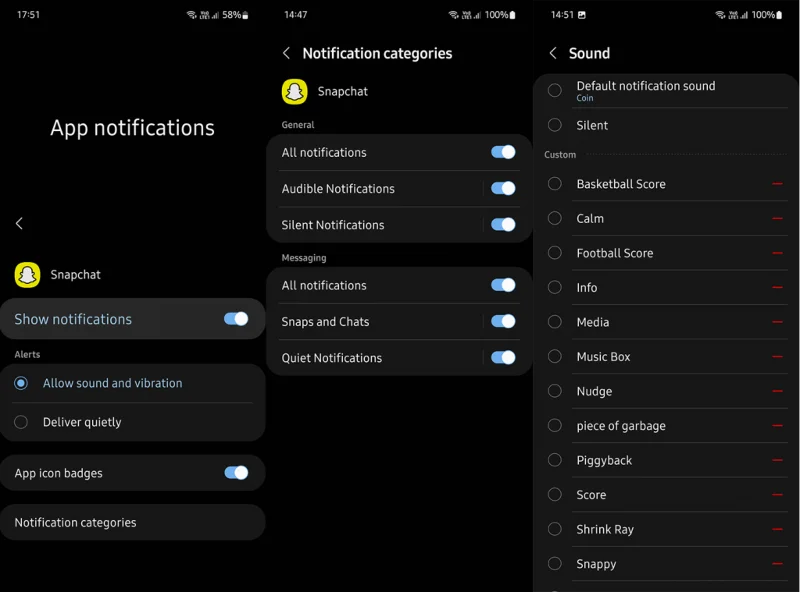The width and height of the screenshot is (800, 592).
Task: Tap the 17:51 clock
Action: (x=28, y=15)
